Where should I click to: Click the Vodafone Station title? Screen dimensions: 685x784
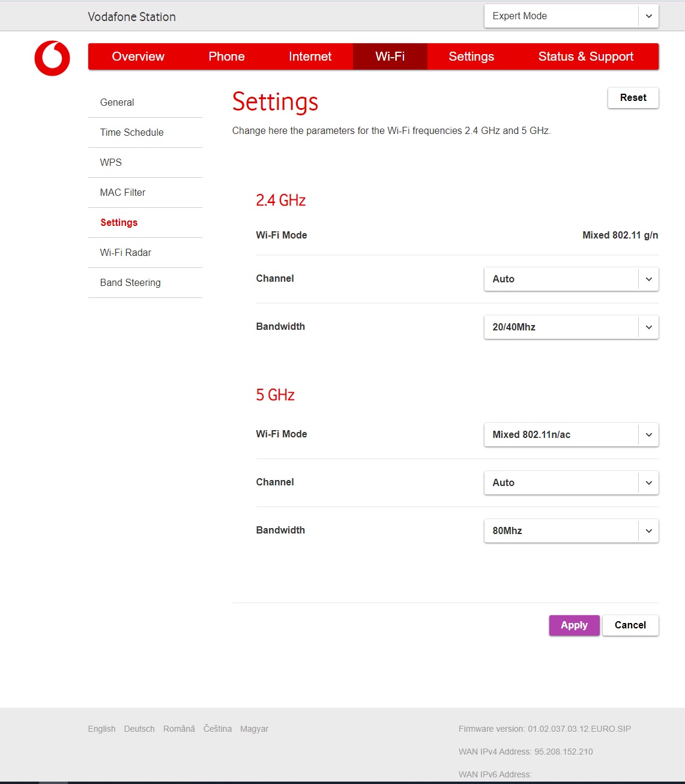[x=131, y=17]
